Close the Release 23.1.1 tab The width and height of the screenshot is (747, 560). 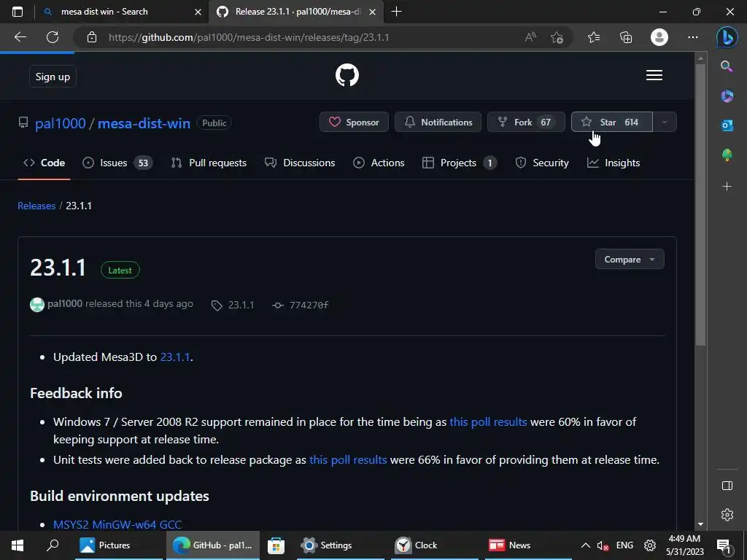pyautogui.click(x=373, y=12)
